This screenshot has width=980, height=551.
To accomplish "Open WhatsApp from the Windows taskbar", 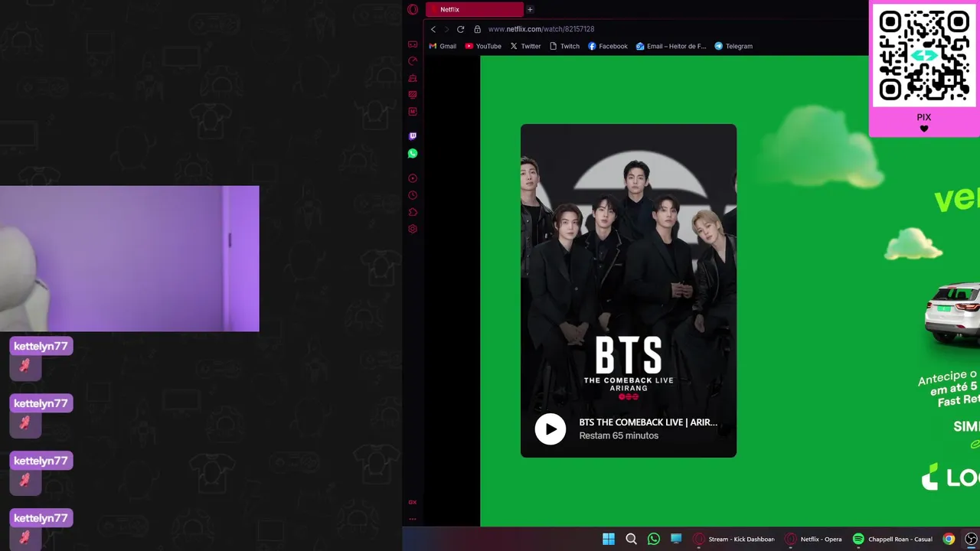I will click(x=654, y=539).
